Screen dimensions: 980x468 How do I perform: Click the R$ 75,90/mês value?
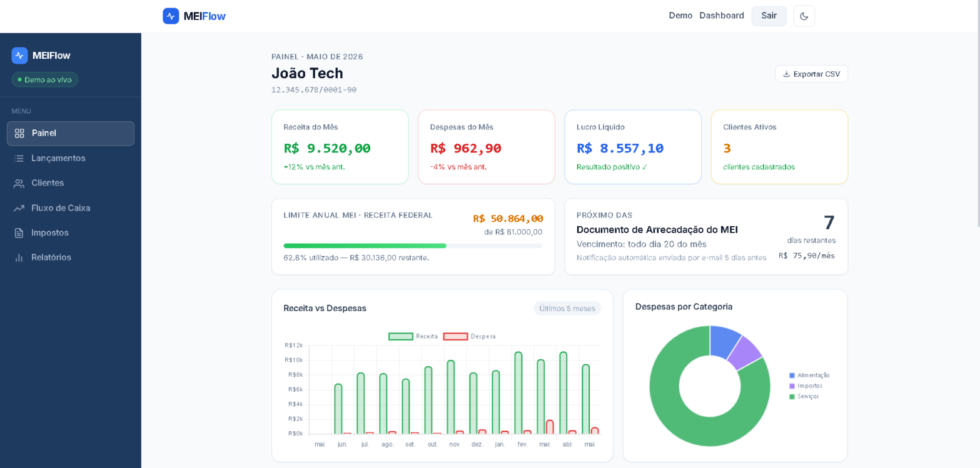coord(807,256)
